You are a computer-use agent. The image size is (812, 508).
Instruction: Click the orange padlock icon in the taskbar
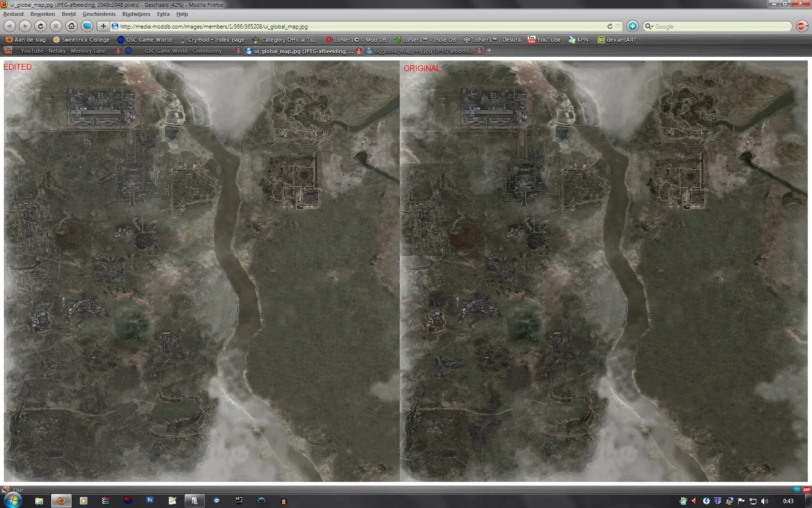coord(284,501)
